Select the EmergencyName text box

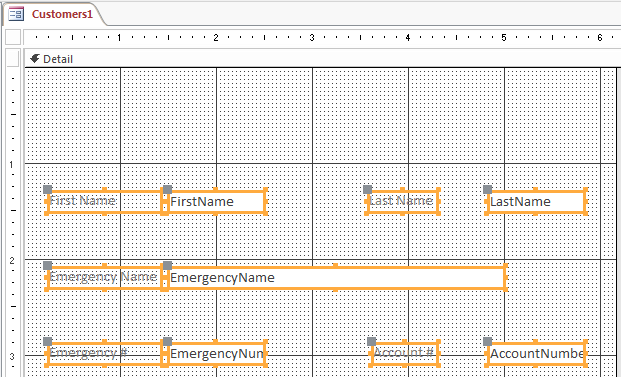(x=336, y=278)
